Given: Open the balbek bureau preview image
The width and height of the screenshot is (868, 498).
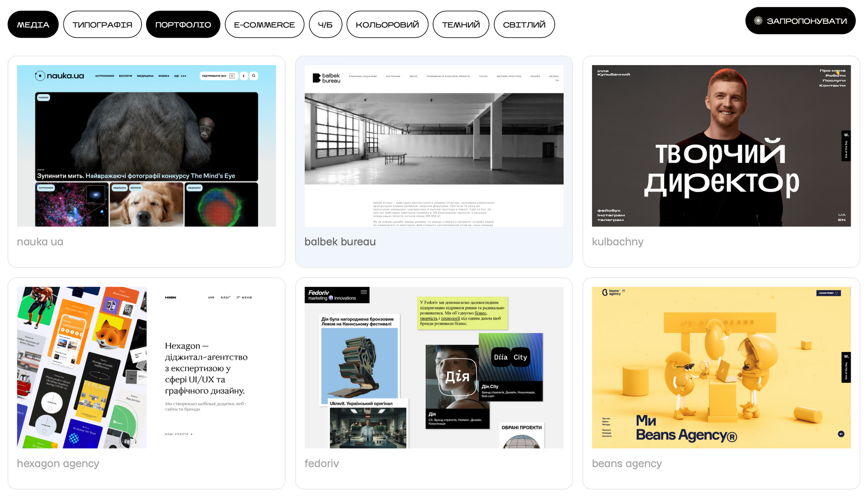Looking at the screenshot, I should [x=434, y=146].
